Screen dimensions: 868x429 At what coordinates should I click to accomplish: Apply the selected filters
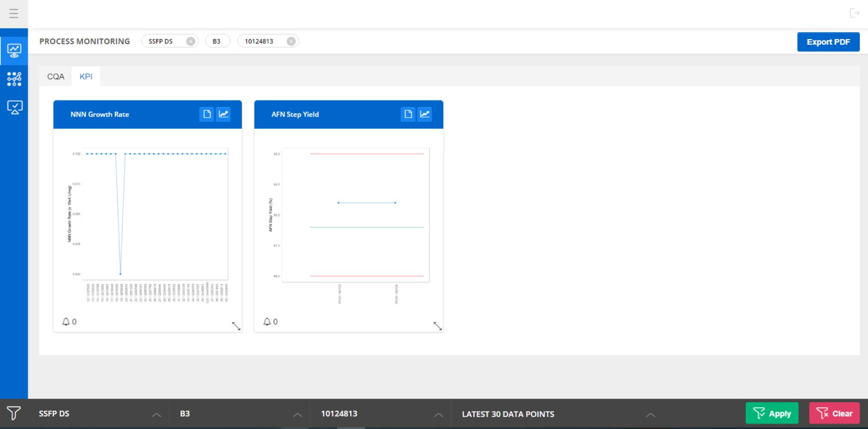click(x=772, y=413)
